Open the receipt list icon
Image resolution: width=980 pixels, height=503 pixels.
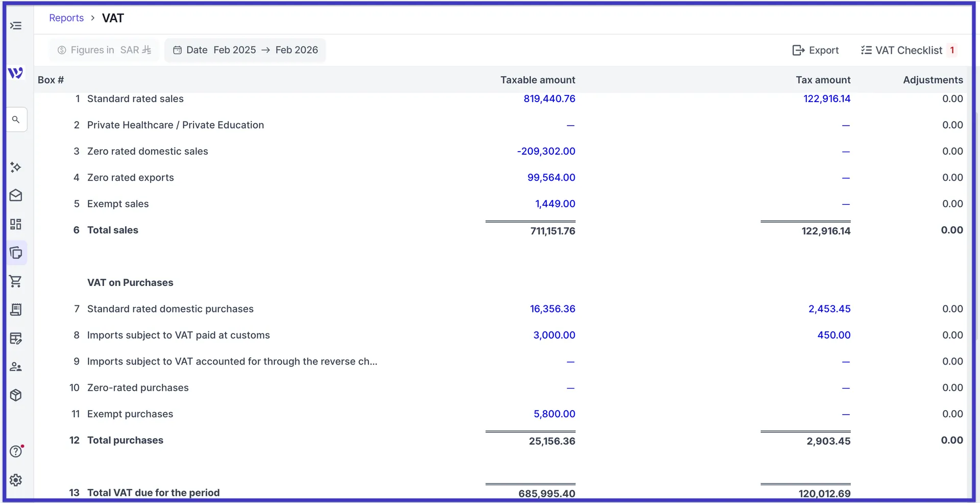[16, 309]
